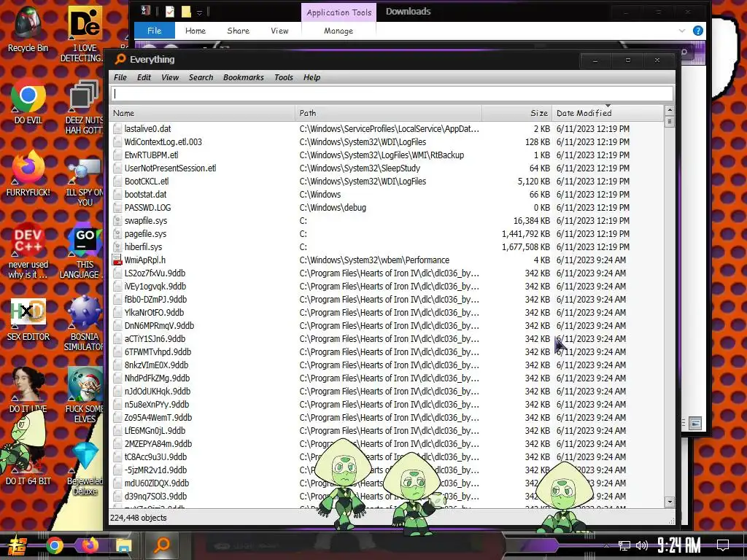Click the Everything search input field
Viewport: 747px width, 560px height.
[392, 93]
